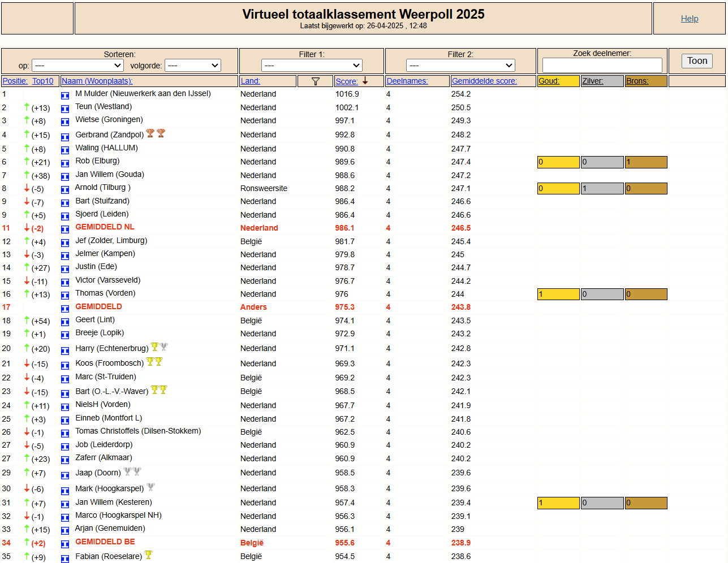Click the Zoek deelnemer search field
The width and height of the screenshot is (728, 563).
click(x=602, y=66)
